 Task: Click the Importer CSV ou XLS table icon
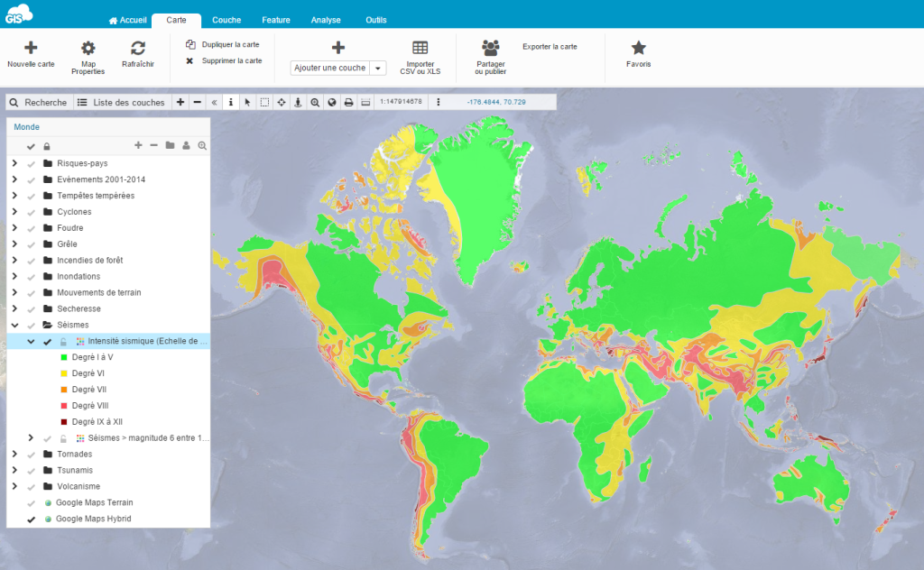(x=420, y=49)
